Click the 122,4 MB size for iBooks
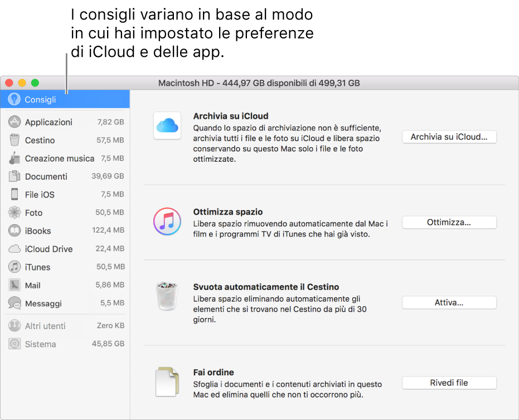The height and width of the screenshot is (420, 519). pyautogui.click(x=108, y=230)
